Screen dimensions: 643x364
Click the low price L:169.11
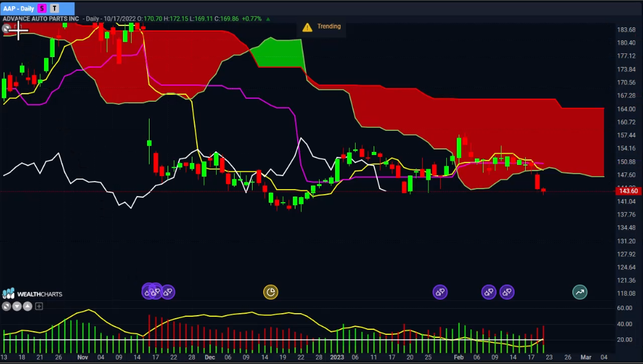(x=201, y=19)
